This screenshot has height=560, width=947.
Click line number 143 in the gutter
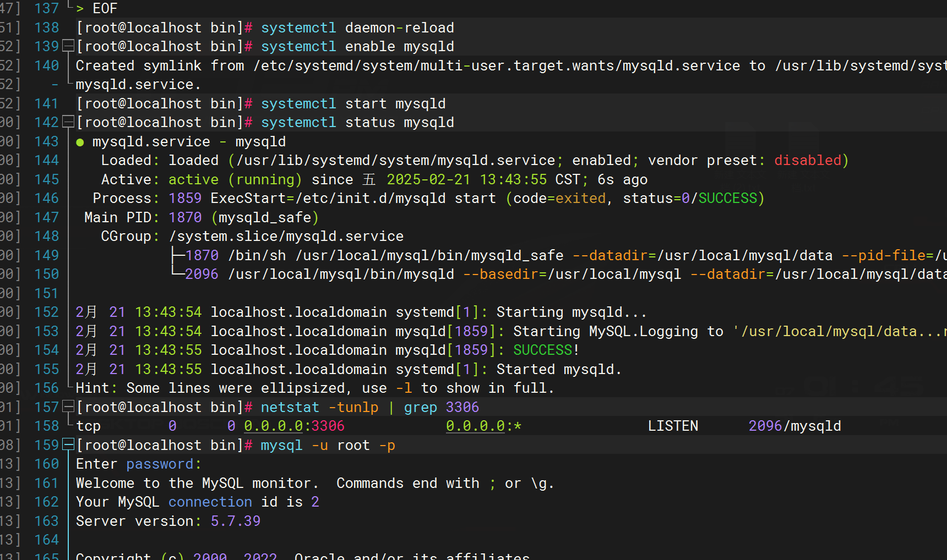[x=46, y=141]
